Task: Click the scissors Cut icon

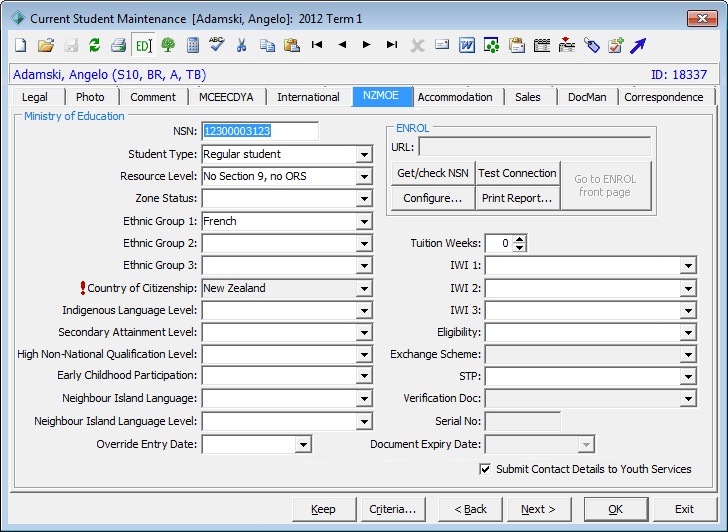Action: tap(241, 45)
